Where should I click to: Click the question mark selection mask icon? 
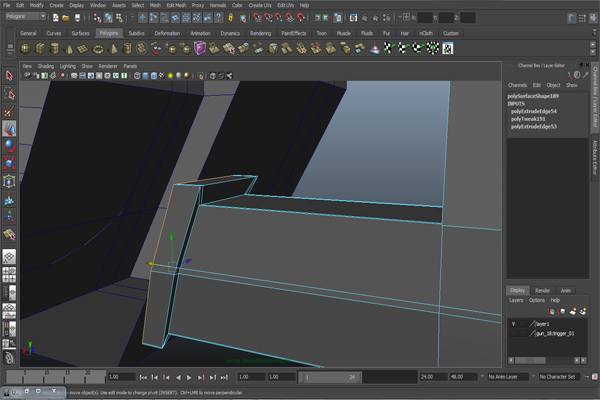pos(218,17)
